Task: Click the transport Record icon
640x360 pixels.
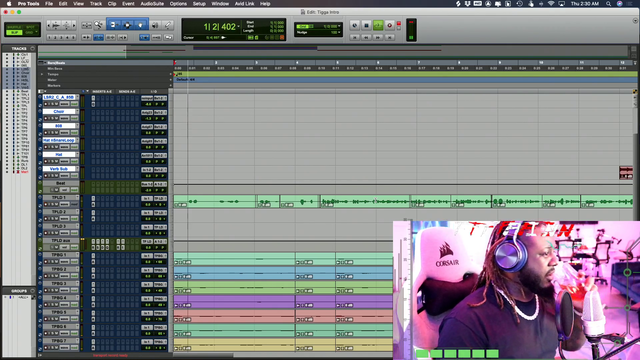Action: pos(389,26)
